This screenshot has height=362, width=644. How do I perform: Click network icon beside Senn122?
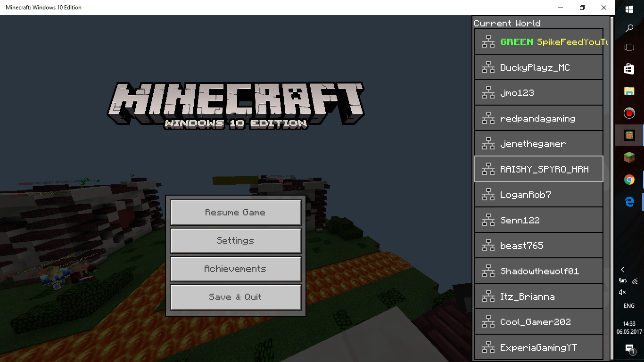(488, 220)
